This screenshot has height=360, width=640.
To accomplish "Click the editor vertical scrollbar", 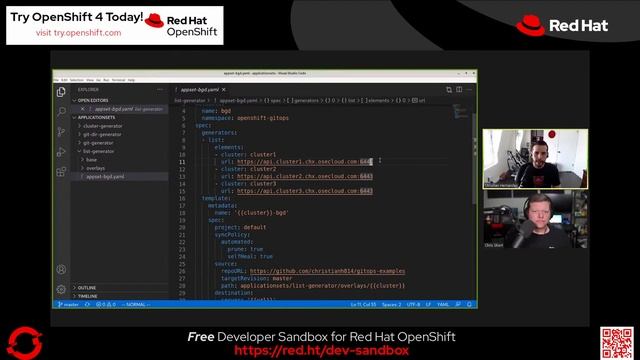I will coord(474,159).
